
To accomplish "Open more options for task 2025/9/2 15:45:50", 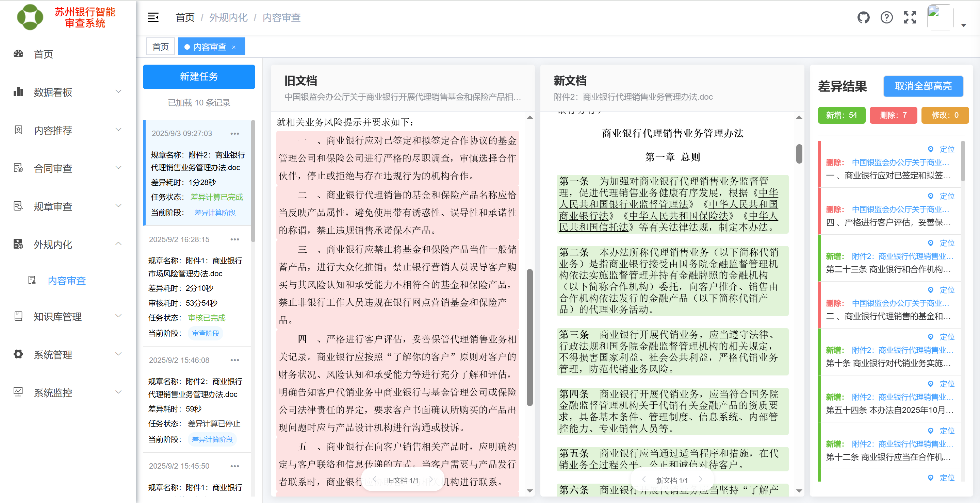I will coord(235,466).
